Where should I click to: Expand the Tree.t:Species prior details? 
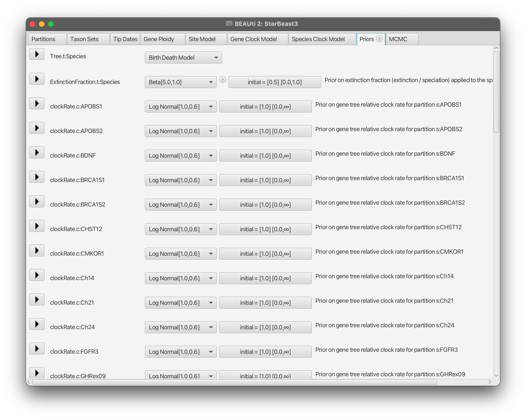37,54
